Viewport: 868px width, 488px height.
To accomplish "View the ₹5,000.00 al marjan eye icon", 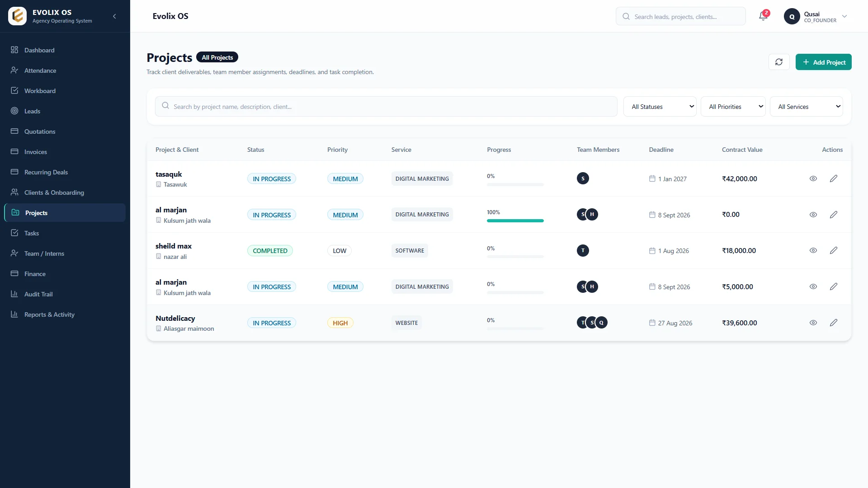I will point(813,286).
